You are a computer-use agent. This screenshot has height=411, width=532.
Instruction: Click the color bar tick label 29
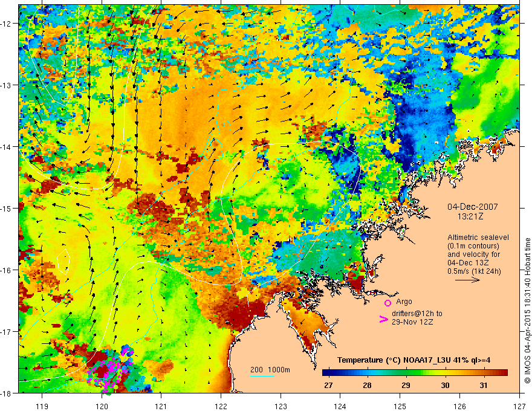coord(406,385)
